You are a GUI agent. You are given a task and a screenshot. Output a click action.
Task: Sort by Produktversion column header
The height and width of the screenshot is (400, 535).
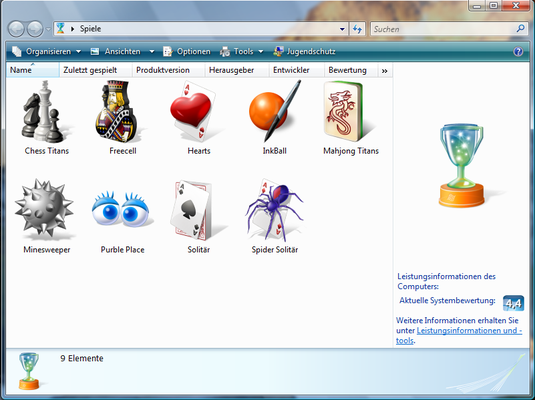coord(168,70)
